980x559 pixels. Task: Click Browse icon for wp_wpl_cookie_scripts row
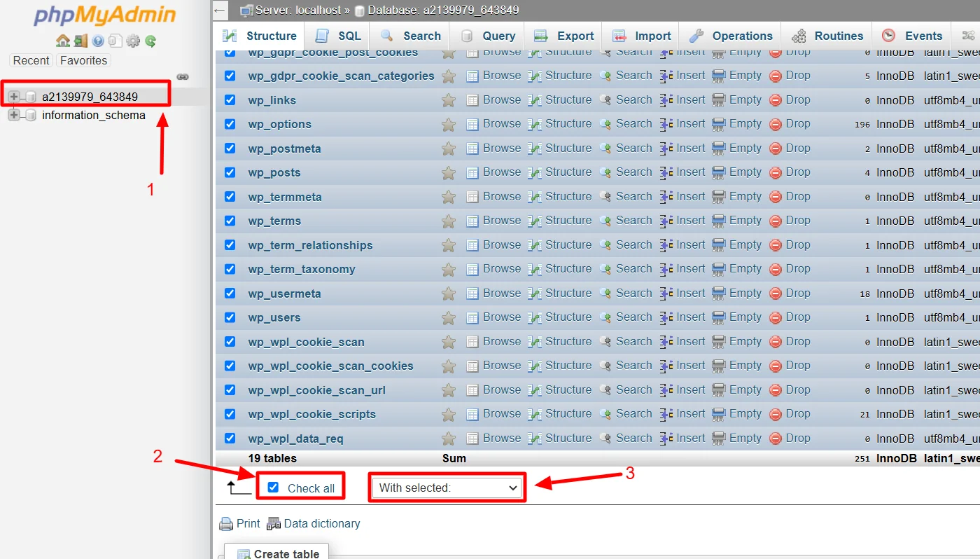pyautogui.click(x=472, y=414)
